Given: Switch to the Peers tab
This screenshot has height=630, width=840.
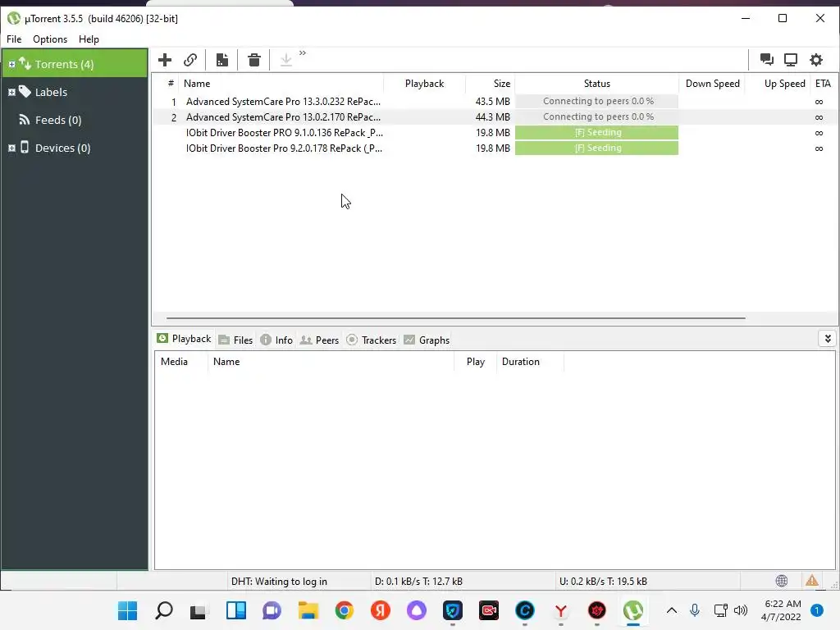Looking at the screenshot, I should pos(319,340).
